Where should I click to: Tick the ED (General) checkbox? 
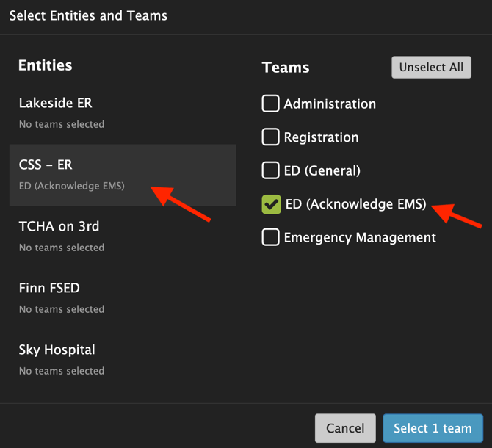coord(271,170)
